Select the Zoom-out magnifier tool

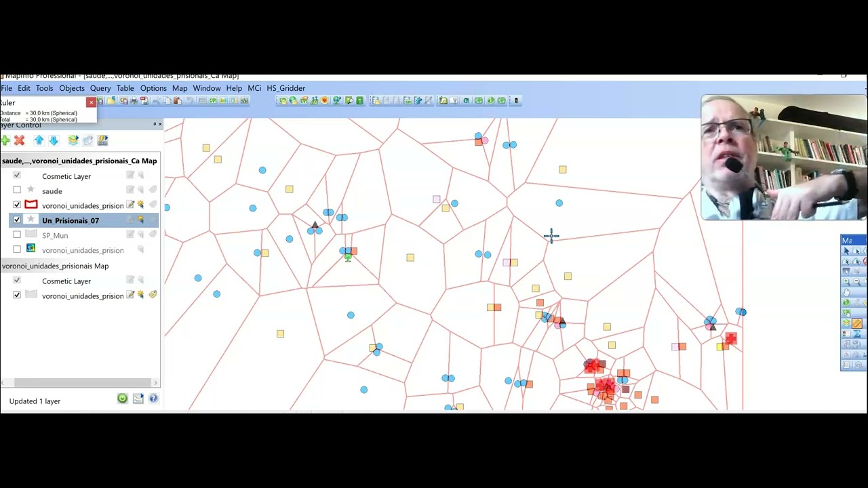(x=856, y=281)
